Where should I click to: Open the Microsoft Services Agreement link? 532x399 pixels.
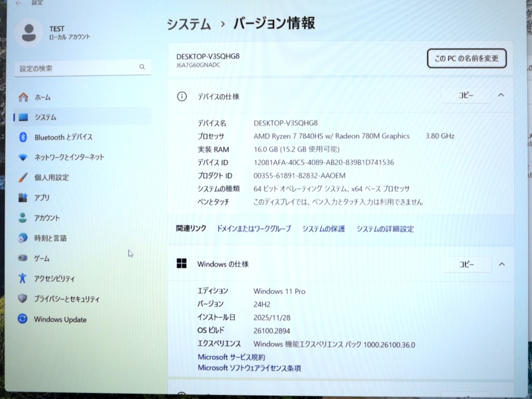231,357
